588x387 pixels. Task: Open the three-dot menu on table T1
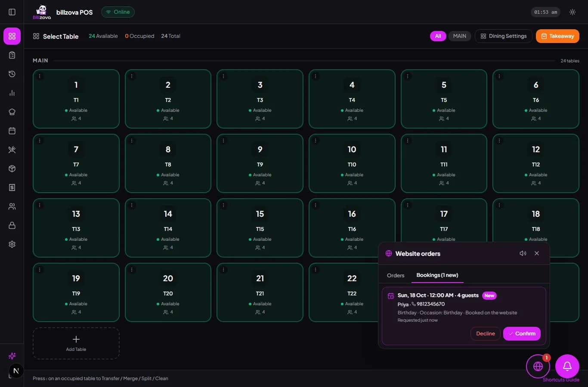click(x=40, y=76)
